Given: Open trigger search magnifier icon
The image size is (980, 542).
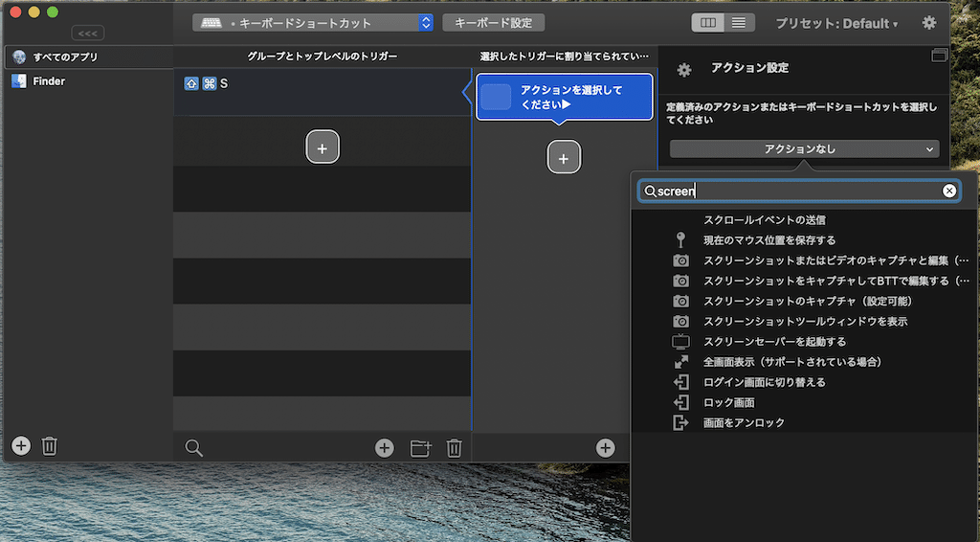Looking at the screenshot, I should 193,447.
